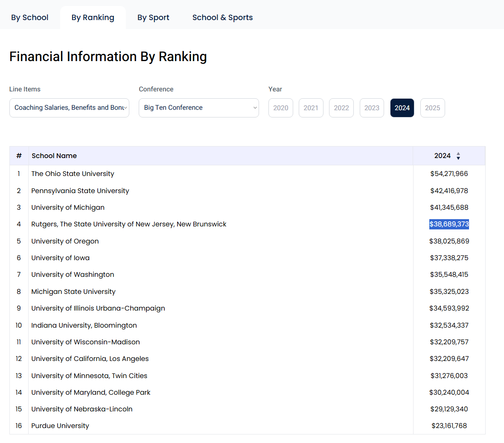
Task: Open the Line Items dropdown
Action: coord(70,108)
